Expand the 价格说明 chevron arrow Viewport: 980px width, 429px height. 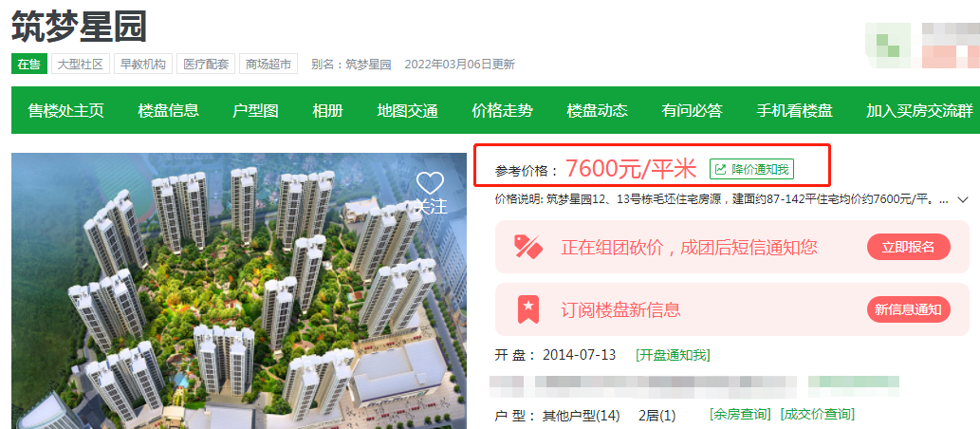963,200
